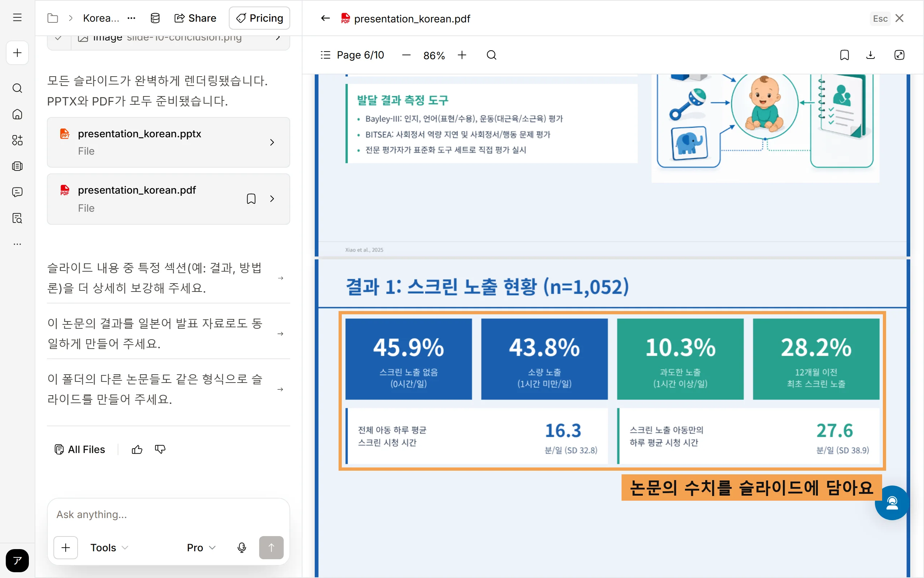
Task: Toggle bookmark on presentation_korean.pdf file card
Action: click(x=251, y=199)
